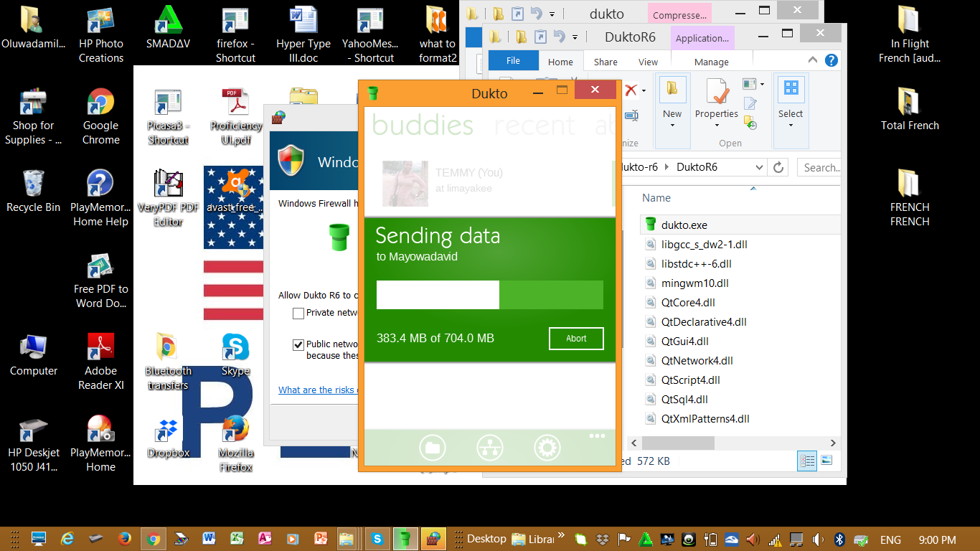Viewport: 980px width, 551px height.
Task: Click the Bluetooth icon in system tray
Action: pos(840,539)
